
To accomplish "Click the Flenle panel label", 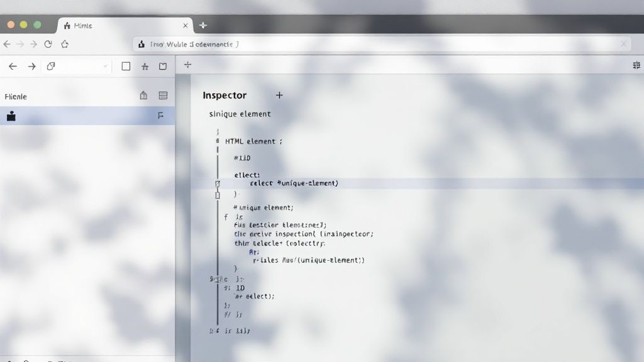I will (16, 96).
